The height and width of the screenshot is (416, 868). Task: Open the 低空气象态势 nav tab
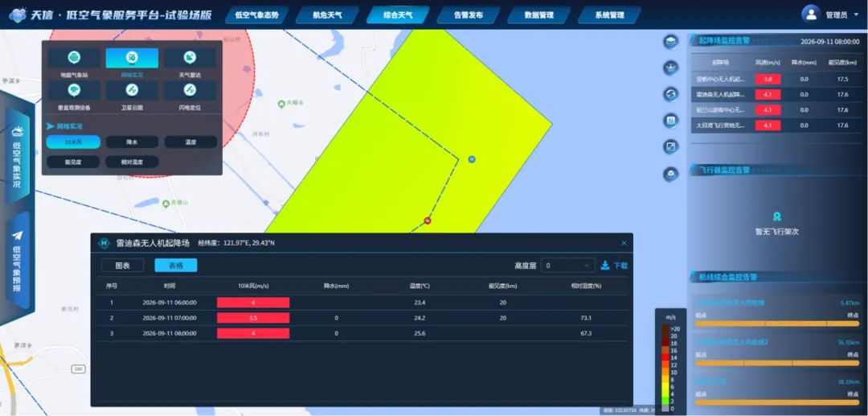(x=256, y=15)
